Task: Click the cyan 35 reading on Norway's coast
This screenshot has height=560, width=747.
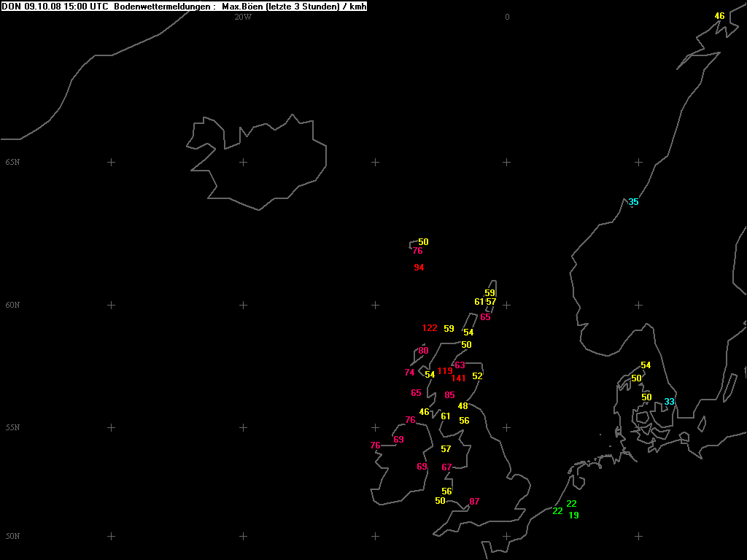Action: [x=633, y=202]
